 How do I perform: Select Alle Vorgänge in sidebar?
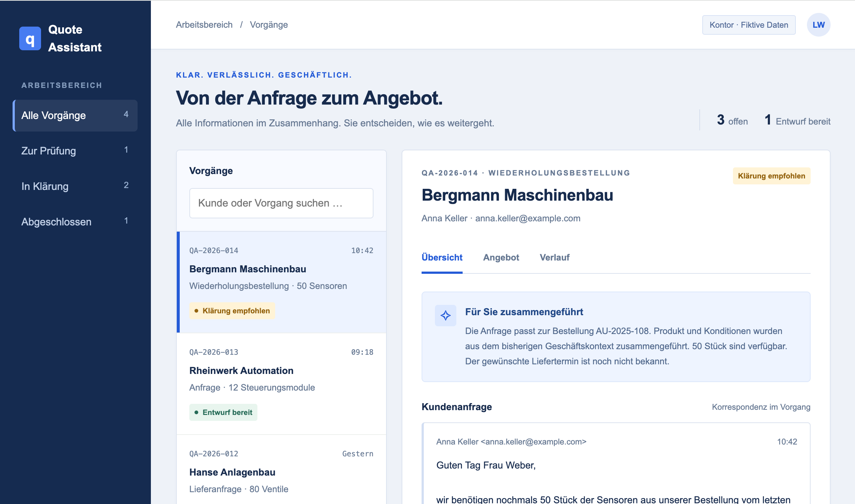coord(75,115)
